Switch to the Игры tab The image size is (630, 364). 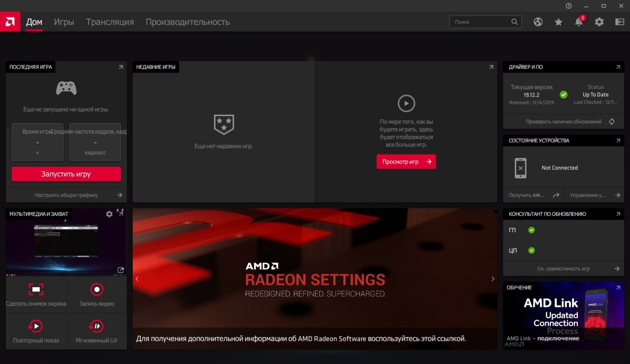pos(64,22)
